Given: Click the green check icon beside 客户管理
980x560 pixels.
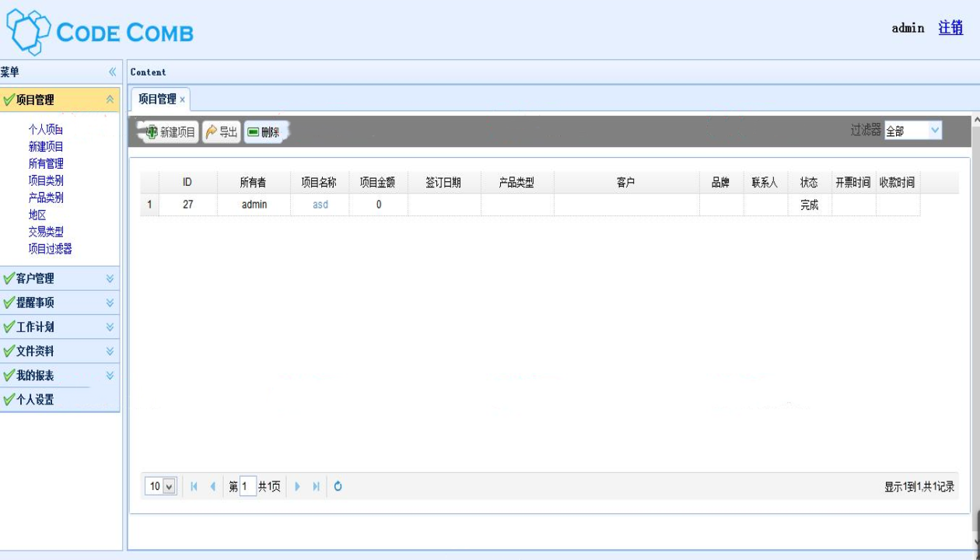Looking at the screenshot, I should (9, 278).
